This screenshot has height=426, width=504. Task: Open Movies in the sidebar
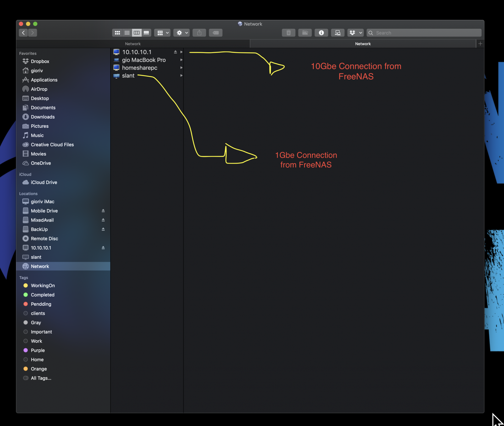pos(63,154)
